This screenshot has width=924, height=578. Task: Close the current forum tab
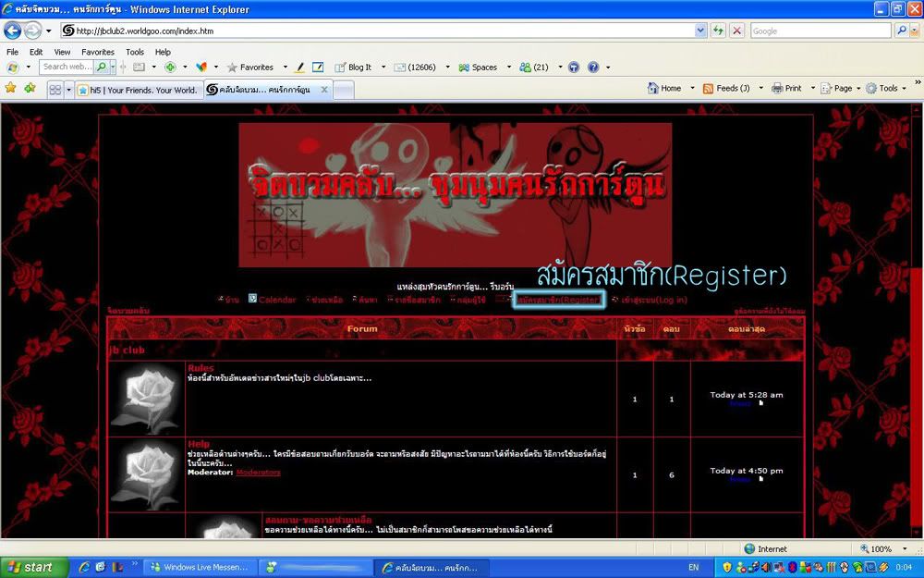[x=324, y=90]
